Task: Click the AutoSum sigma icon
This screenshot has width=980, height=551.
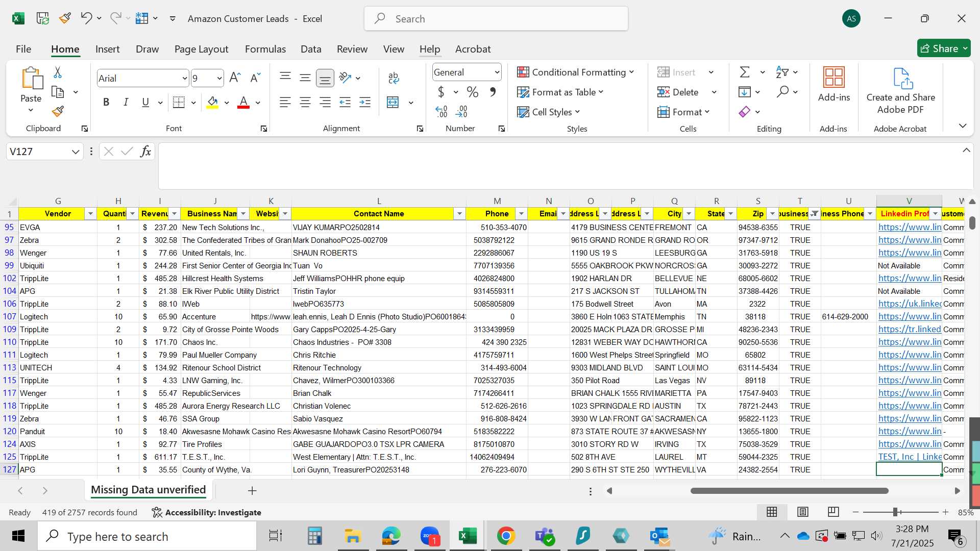Action: [745, 72]
